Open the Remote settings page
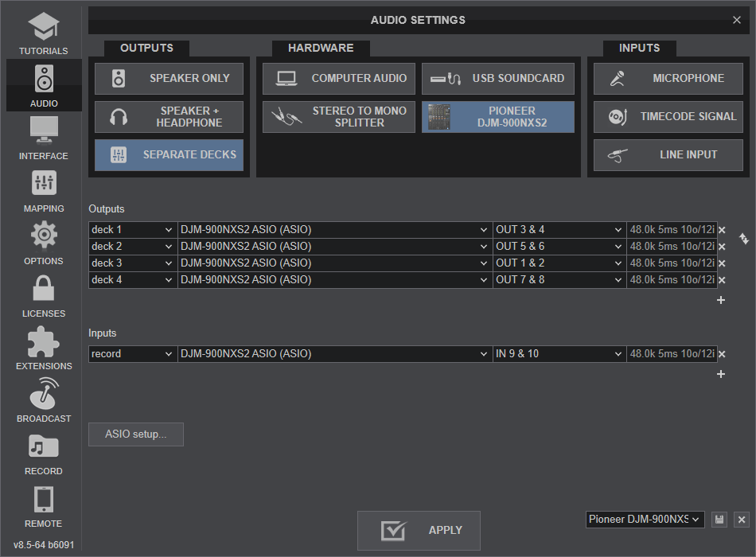 (43, 505)
